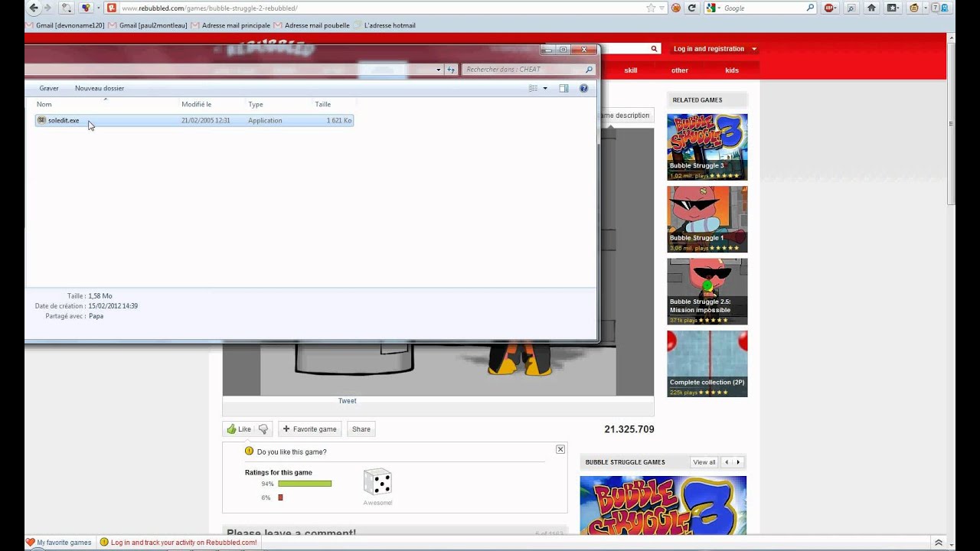Click the Favorite game button
Viewport: 980px width, 551px height.
tap(310, 429)
